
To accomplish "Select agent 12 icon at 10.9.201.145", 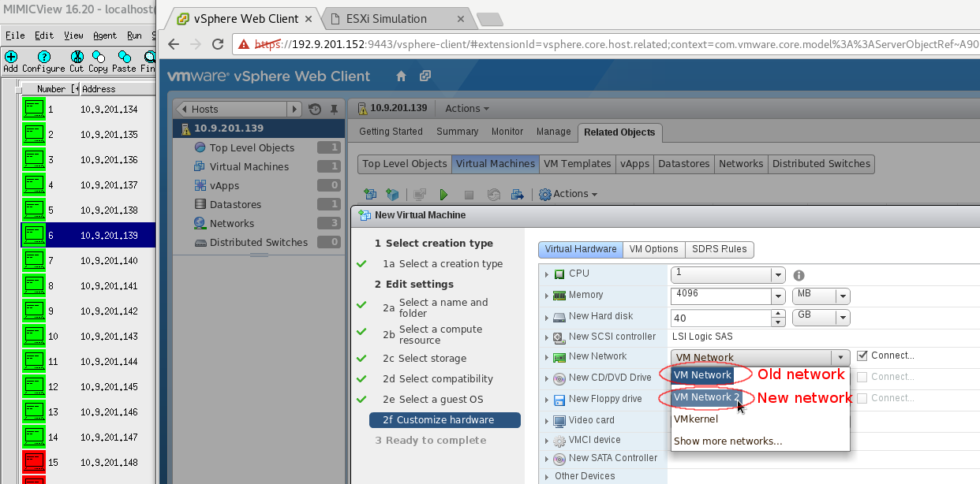I will click(x=33, y=387).
